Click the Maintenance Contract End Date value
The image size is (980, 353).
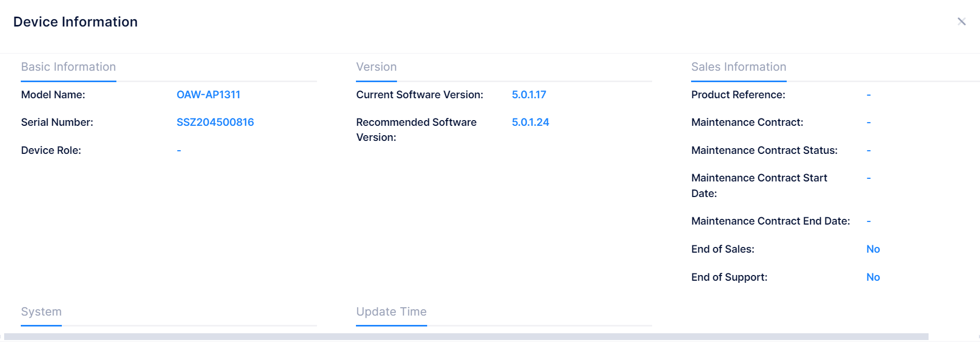(868, 221)
